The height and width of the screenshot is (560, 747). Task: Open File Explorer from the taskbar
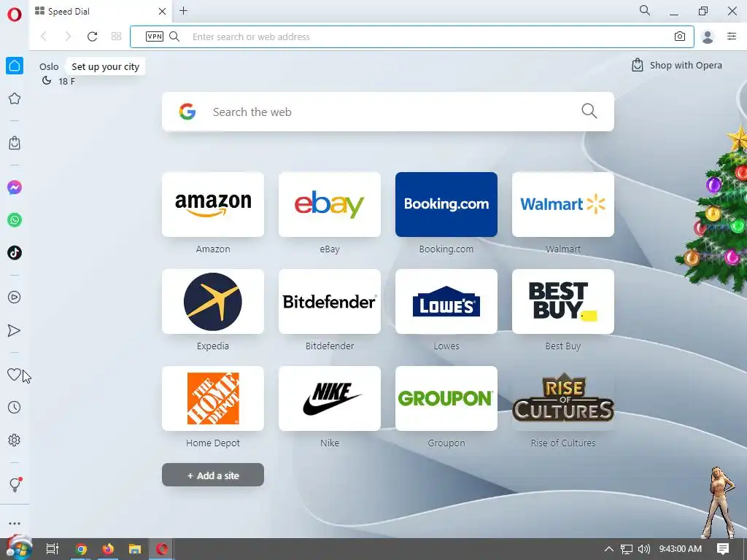[135, 549]
